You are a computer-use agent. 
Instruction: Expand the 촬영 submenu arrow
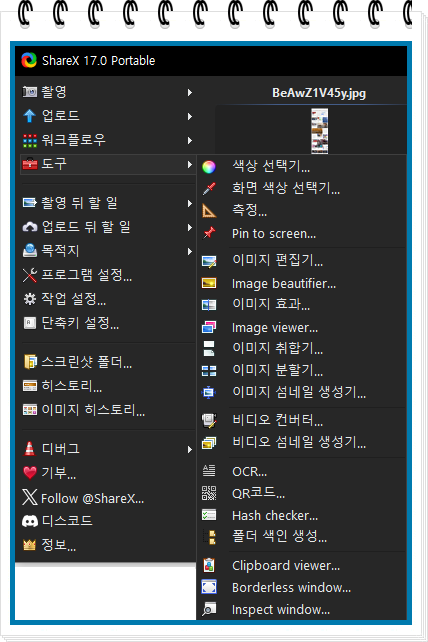click(190, 93)
